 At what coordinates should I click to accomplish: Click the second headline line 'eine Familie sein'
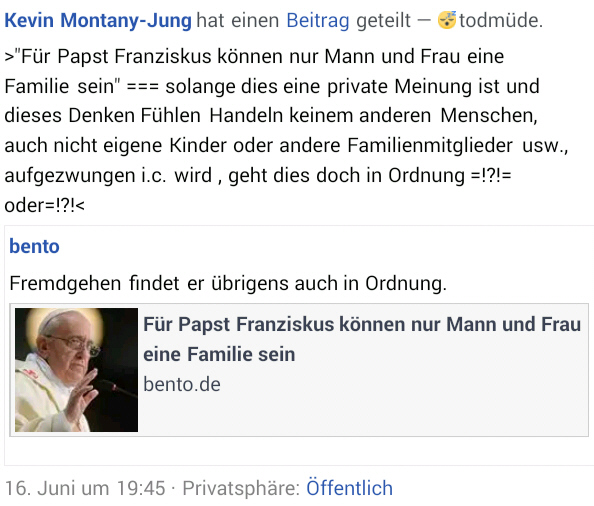coord(219,355)
